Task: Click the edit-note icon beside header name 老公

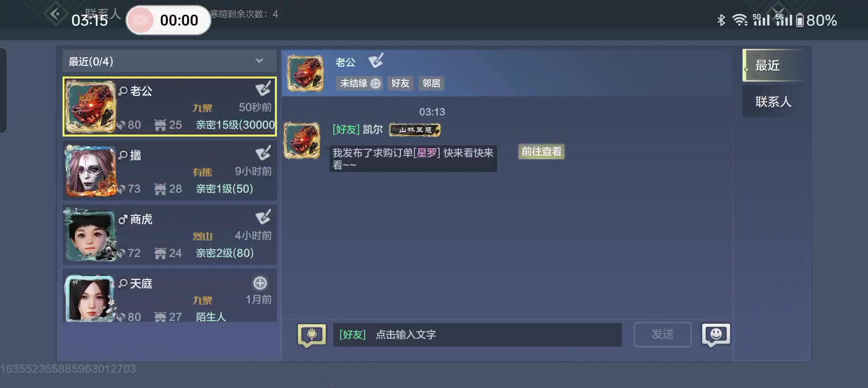Action: (x=376, y=60)
